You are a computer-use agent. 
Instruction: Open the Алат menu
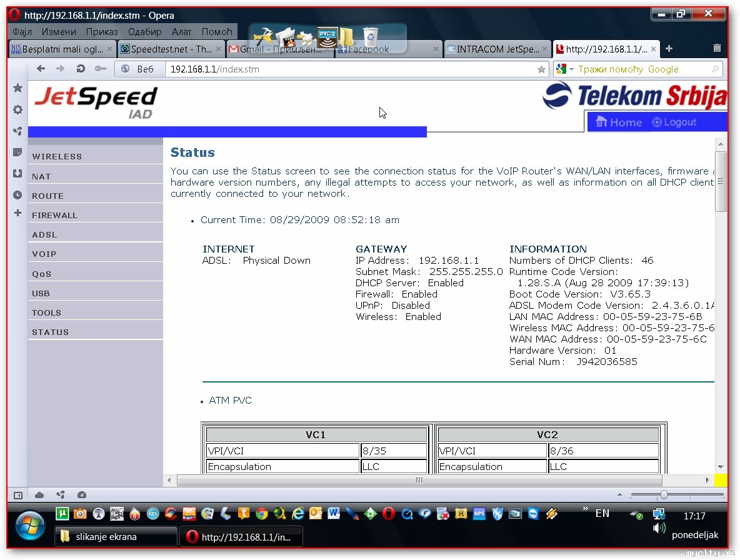181,32
